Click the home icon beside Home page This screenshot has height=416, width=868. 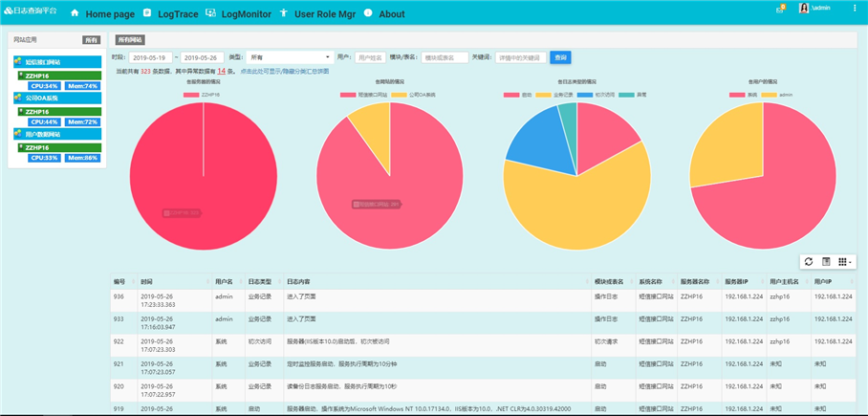pyautogui.click(x=75, y=13)
